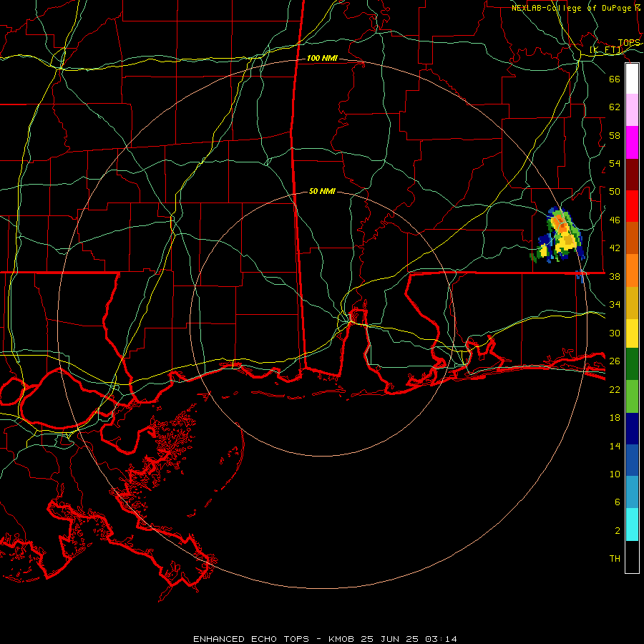Screen dimensions: 644x644
Task: Click the storm cell echo east of the radar
Action: (x=559, y=236)
